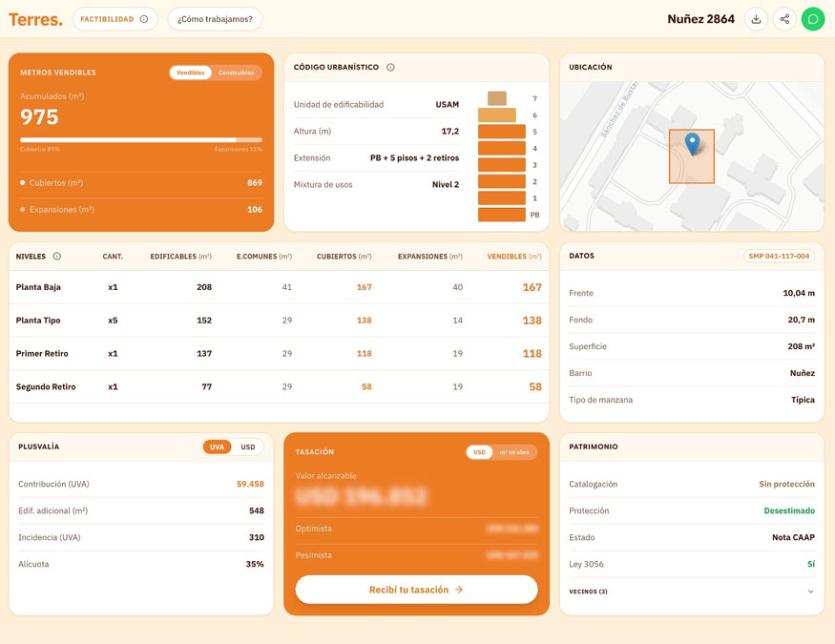Switch Tasación toggle to m² en obra
The width and height of the screenshot is (835, 644).
pyautogui.click(x=515, y=452)
